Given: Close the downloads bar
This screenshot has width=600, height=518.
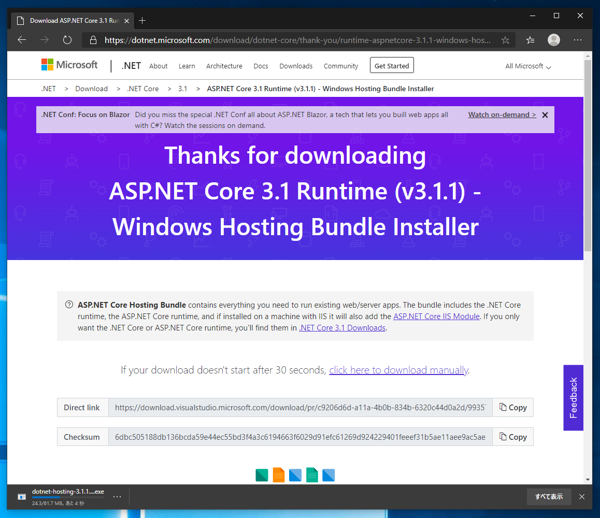Looking at the screenshot, I should pyautogui.click(x=582, y=497).
